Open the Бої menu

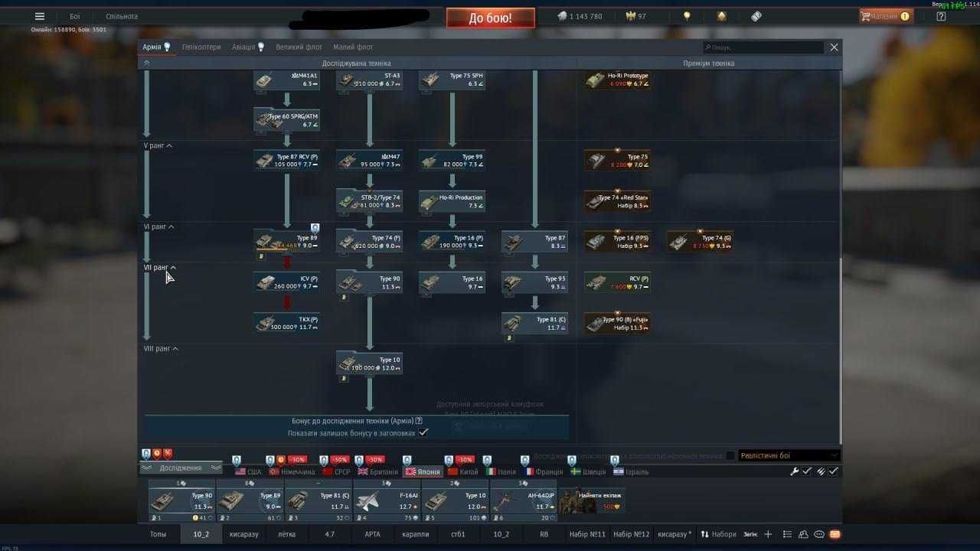point(74,16)
